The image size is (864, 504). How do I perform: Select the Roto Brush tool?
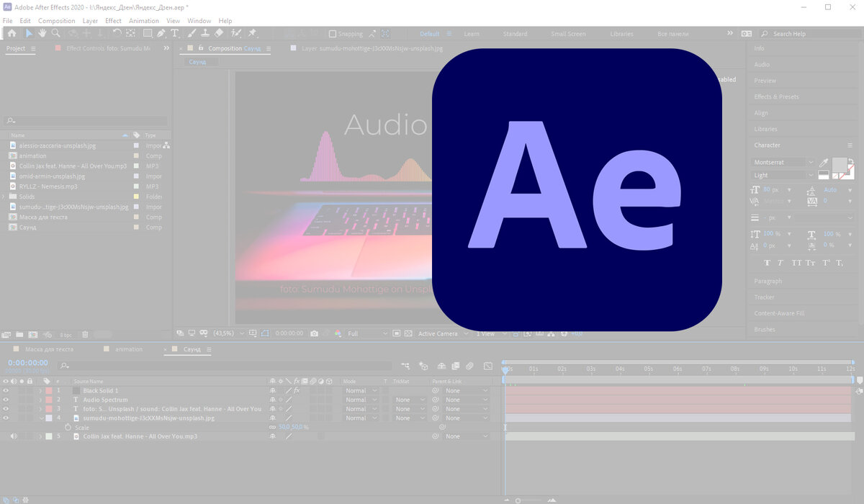point(236,33)
